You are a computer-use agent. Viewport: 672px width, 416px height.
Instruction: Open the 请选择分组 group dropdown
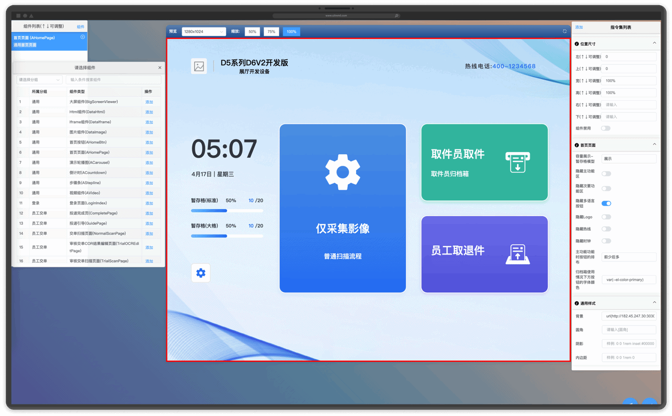(41, 80)
